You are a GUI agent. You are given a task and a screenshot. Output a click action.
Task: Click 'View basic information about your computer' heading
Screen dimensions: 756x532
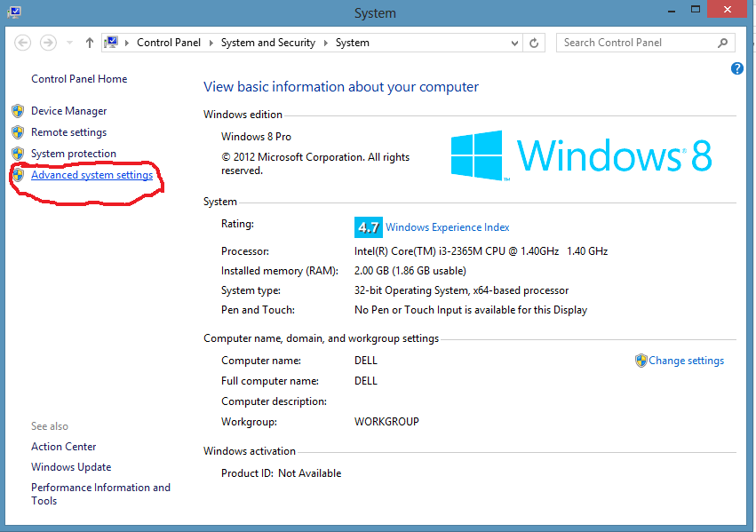coord(341,87)
